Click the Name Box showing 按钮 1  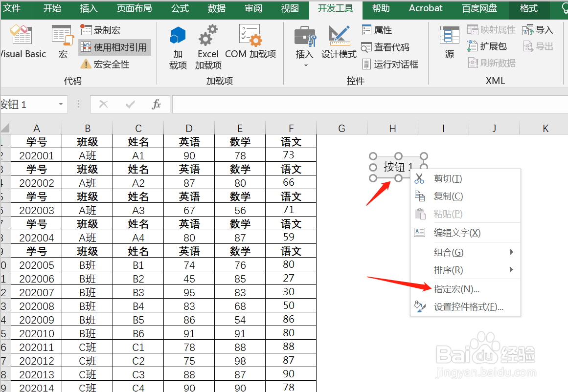coord(28,105)
